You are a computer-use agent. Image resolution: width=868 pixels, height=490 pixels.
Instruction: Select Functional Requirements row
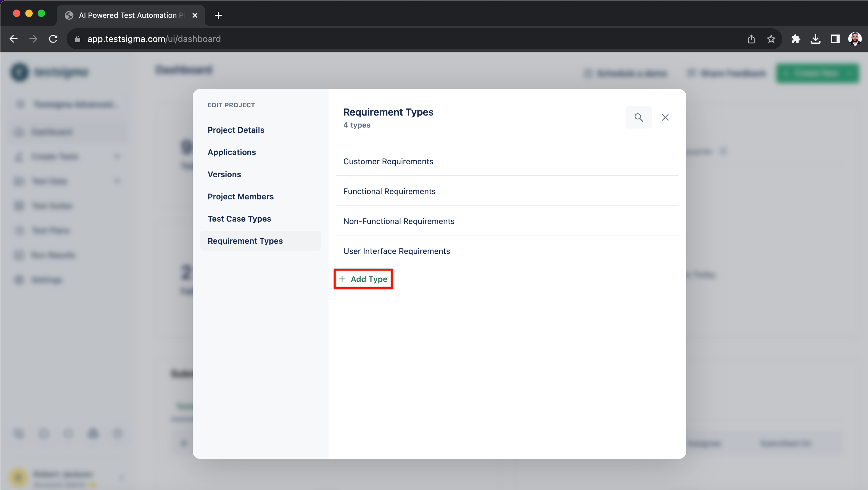click(507, 191)
